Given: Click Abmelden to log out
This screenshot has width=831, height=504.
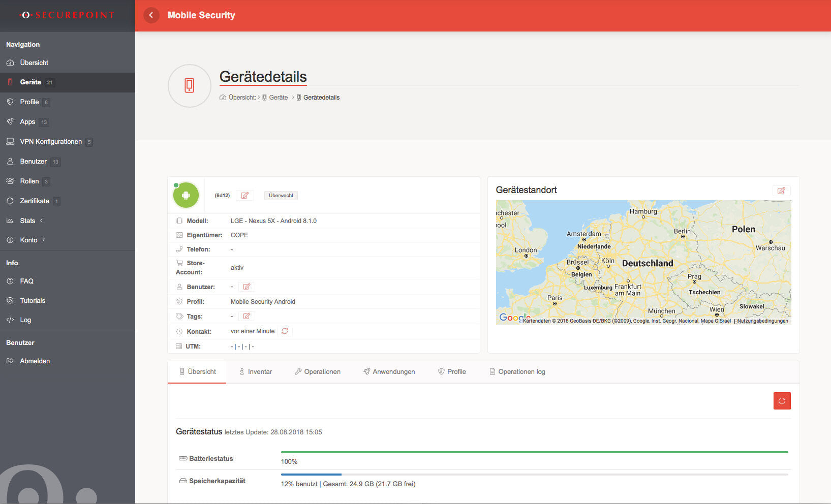Looking at the screenshot, I should pos(35,361).
